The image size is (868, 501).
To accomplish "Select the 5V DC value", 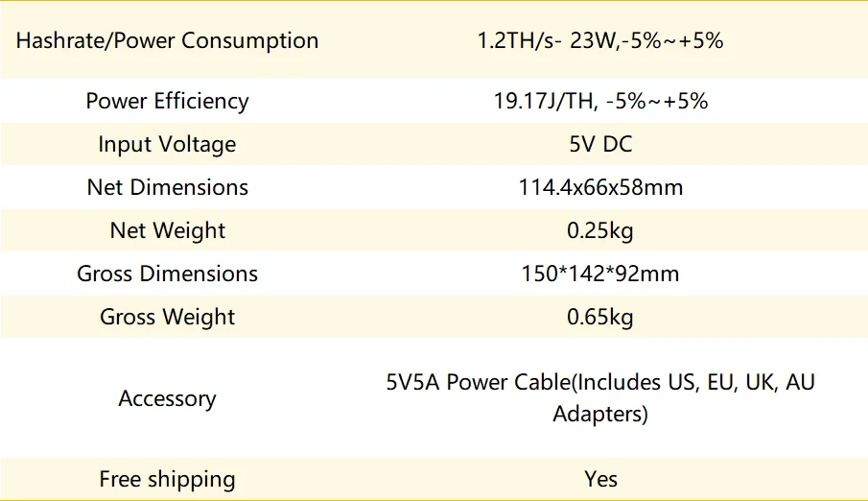I will (600, 144).
